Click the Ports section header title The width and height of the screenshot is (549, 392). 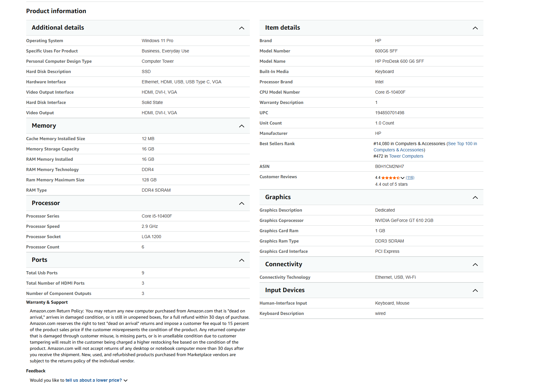coord(39,260)
